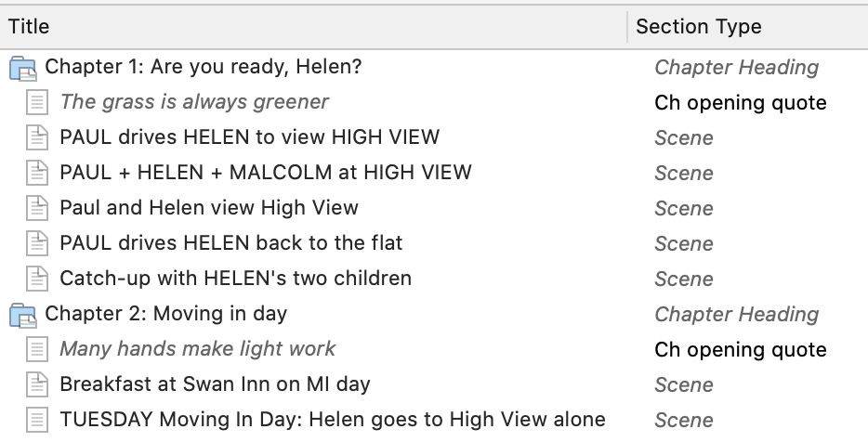Sort by the Title column header

coord(28,27)
